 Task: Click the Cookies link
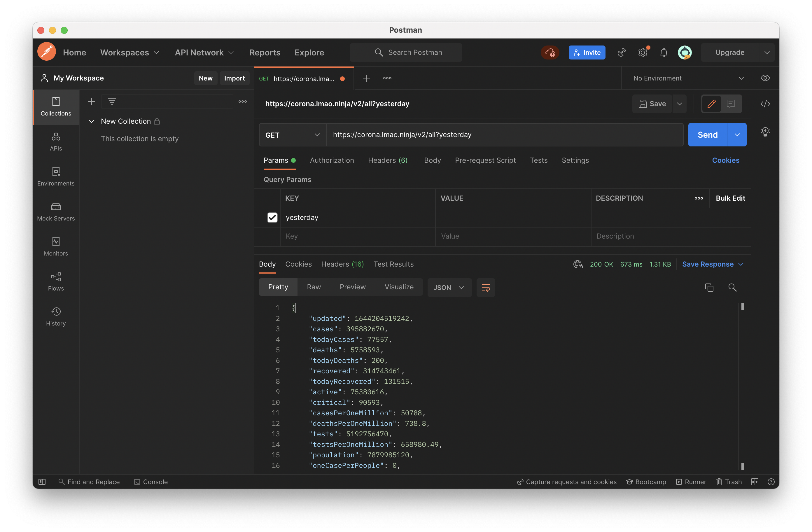pyautogui.click(x=725, y=160)
